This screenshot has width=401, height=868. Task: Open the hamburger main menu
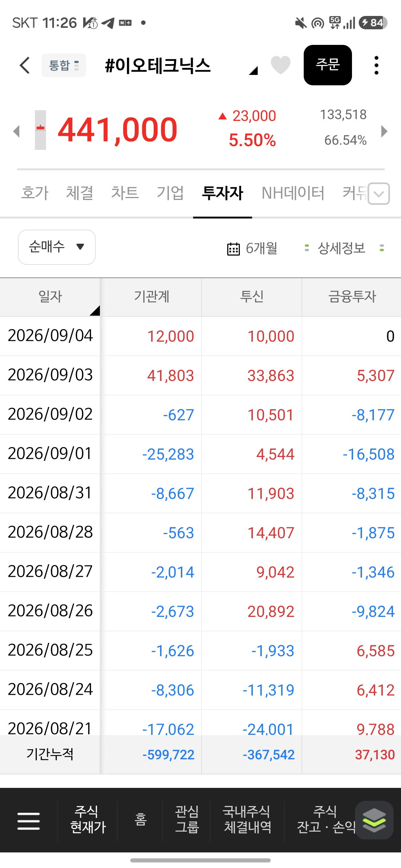point(29,821)
